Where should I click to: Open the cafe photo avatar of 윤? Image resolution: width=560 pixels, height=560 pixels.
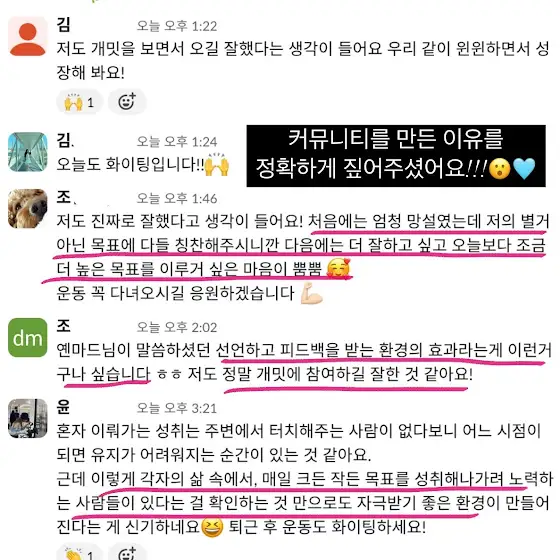point(28,418)
